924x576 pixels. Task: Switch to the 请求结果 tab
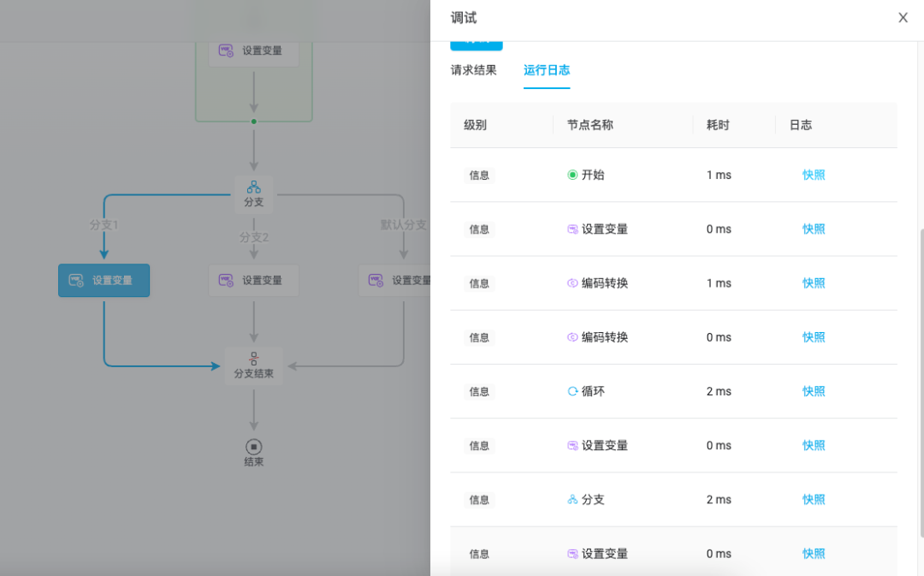473,70
